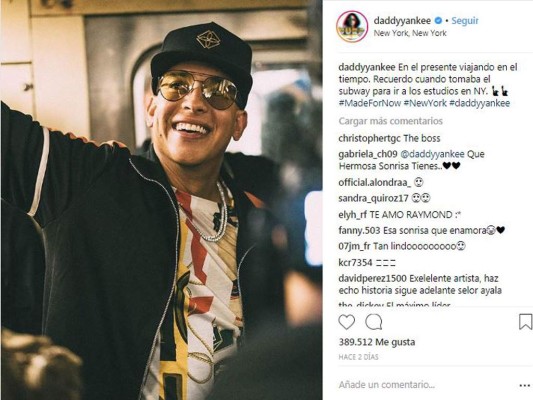Click the HACE 2 DÍAS timestamp

(x=358, y=357)
